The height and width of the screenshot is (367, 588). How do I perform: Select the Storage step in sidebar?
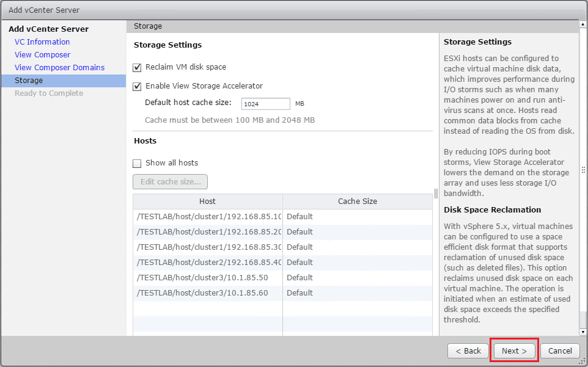coord(29,81)
